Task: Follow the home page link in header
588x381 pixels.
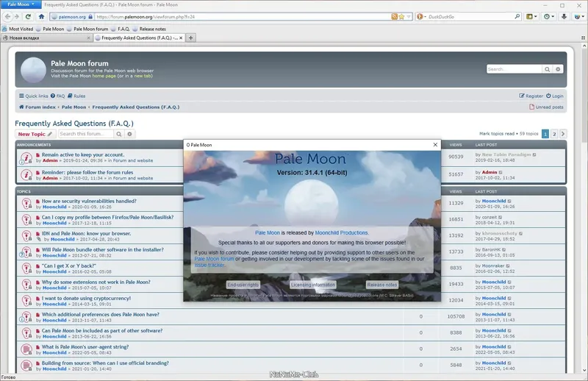Action: click(104, 76)
